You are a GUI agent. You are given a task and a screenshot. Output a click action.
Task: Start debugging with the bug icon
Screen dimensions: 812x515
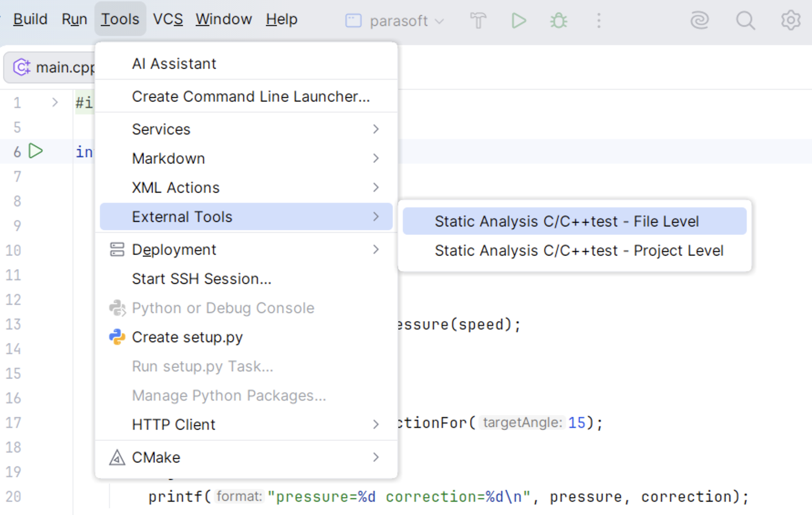click(559, 21)
